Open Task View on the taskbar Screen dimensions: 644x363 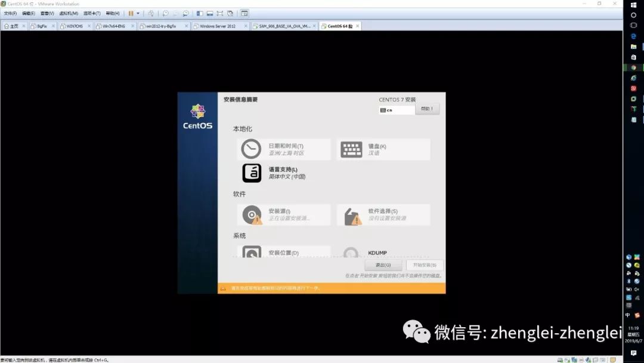coord(633,26)
